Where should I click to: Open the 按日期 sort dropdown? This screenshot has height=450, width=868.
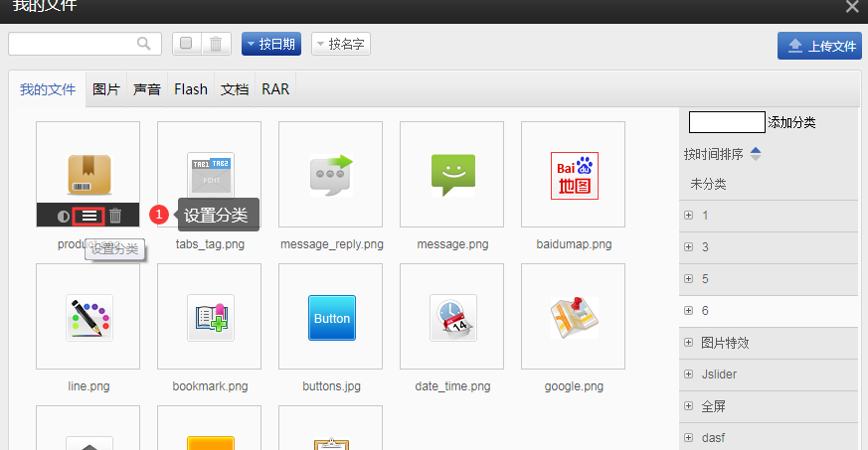270,44
